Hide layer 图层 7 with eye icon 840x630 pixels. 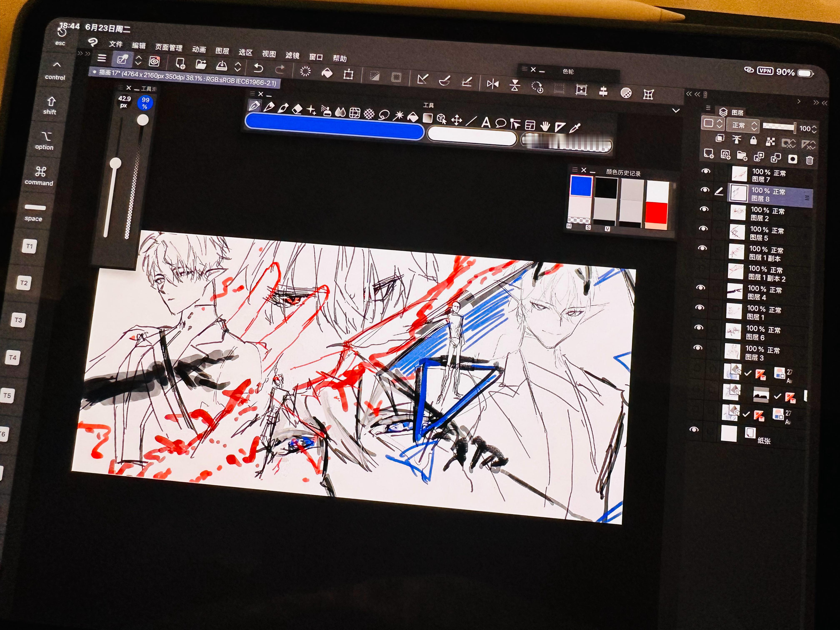click(706, 171)
